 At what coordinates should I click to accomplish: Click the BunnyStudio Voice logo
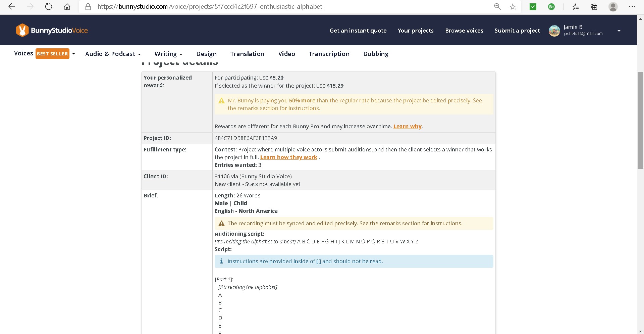coord(52,30)
